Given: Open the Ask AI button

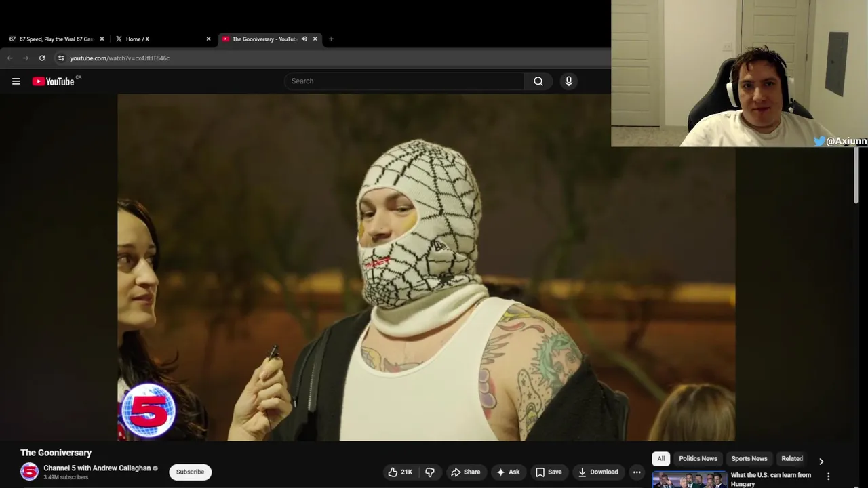Looking at the screenshot, I should [x=508, y=472].
